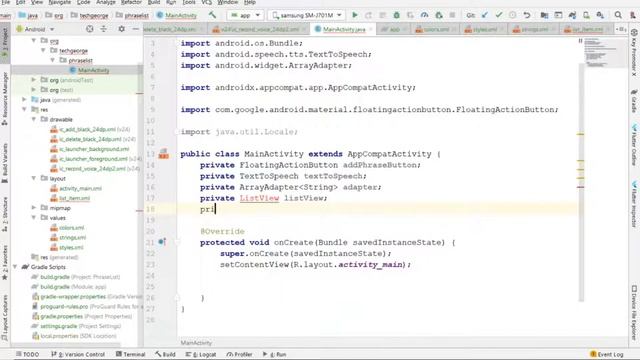Collapse the techgeorge package node
The image size is (640, 360).
(43, 50)
